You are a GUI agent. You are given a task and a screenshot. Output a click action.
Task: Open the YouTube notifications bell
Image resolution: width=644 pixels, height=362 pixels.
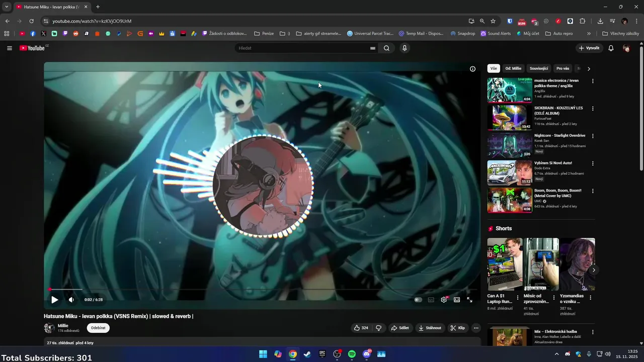(611, 48)
